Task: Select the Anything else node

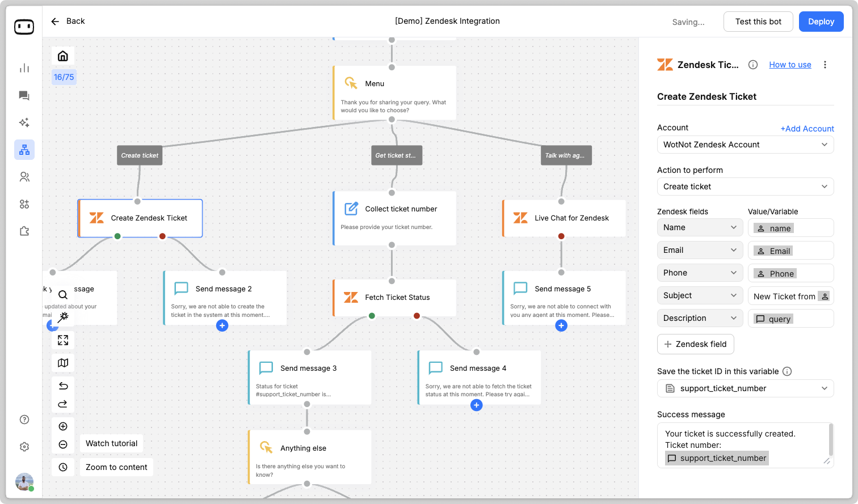Action: [x=310, y=457]
